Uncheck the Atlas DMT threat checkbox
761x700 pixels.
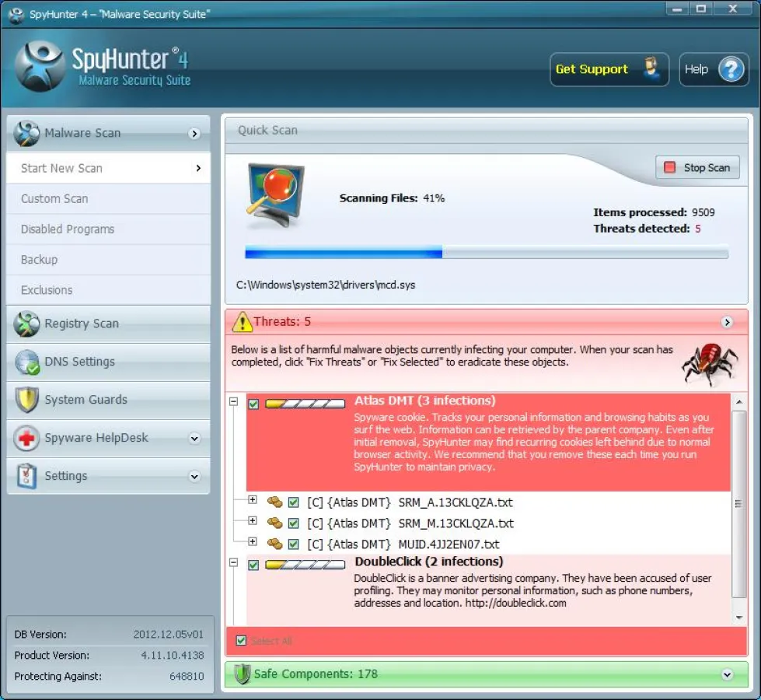253,402
